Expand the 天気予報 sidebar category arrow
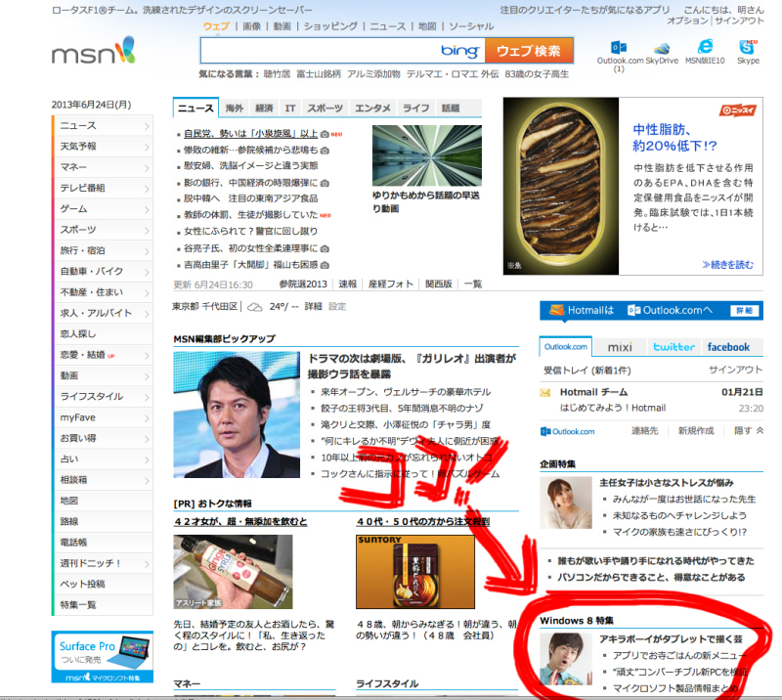This screenshot has height=700, width=782. pyautogui.click(x=147, y=147)
